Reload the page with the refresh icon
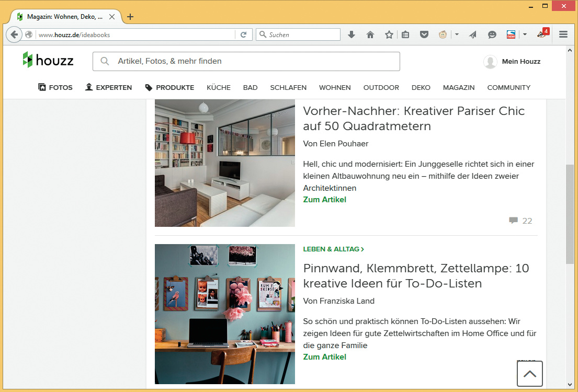This screenshot has height=392, width=578. click(243, 35)
